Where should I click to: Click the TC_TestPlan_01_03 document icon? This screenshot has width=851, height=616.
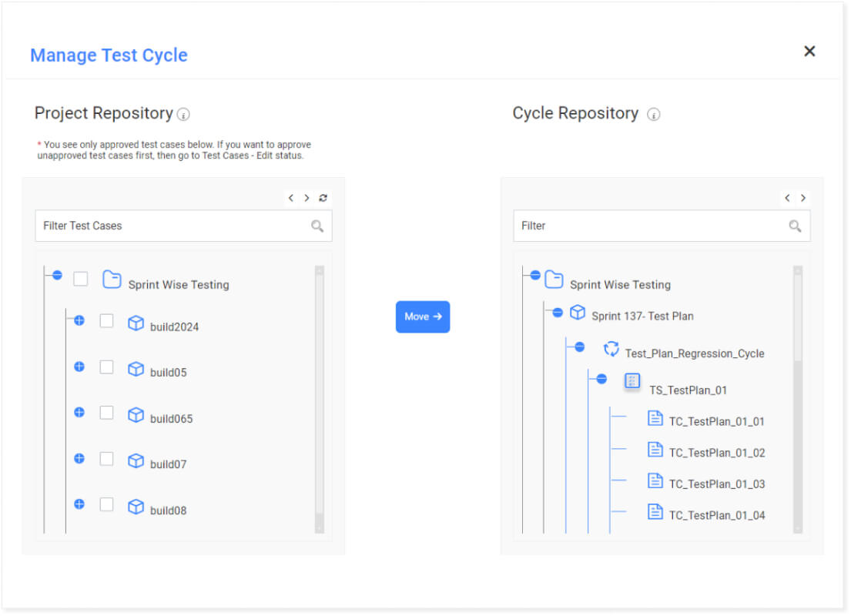click(x=655, y=480)
